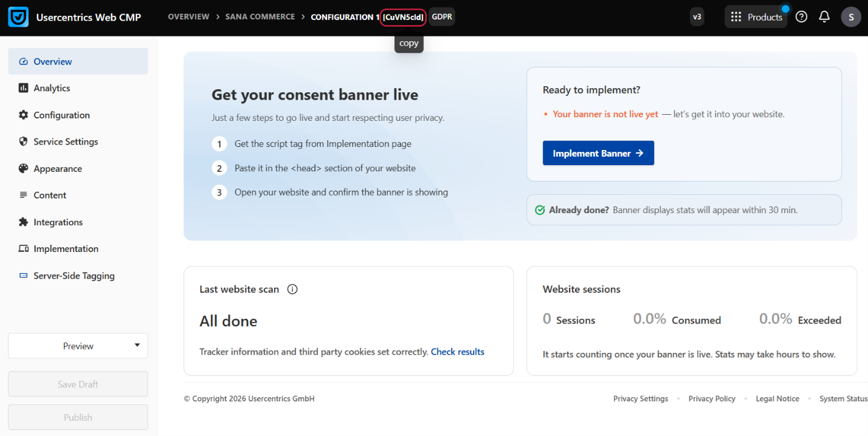Open the Products apps grid menu
Image resolution: width=868 pixels, height=436 pixels.
(x=756, y=17)
